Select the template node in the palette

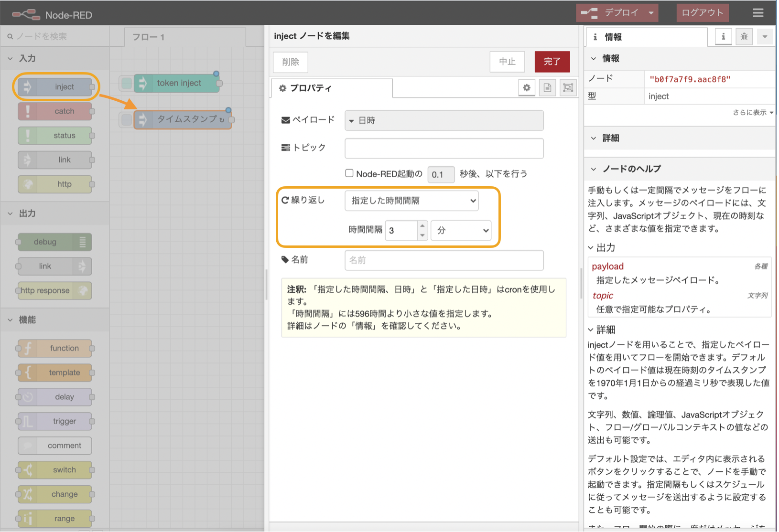[x=55, y=372]
